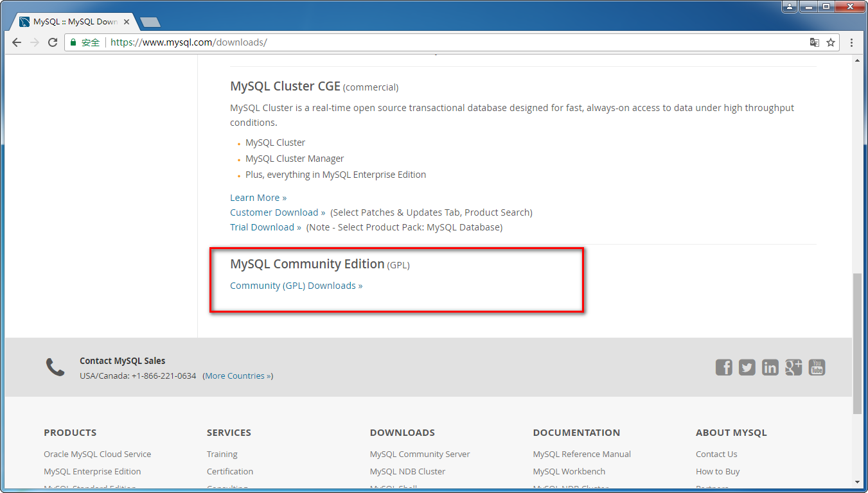868x493 pixels.
Task: Bookmark this page with the star icon
Action: pos(831,42)
